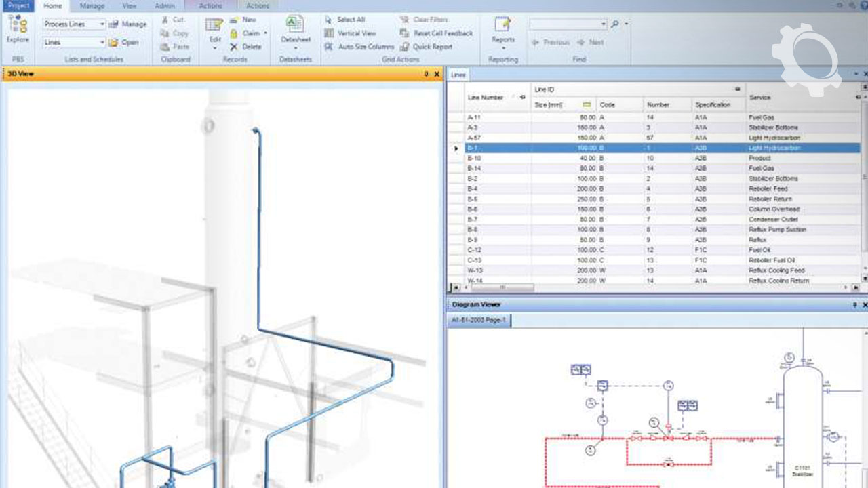Open the Admin ribbon tab
This screenshot has height=488, width=868.
coord(164,6)
